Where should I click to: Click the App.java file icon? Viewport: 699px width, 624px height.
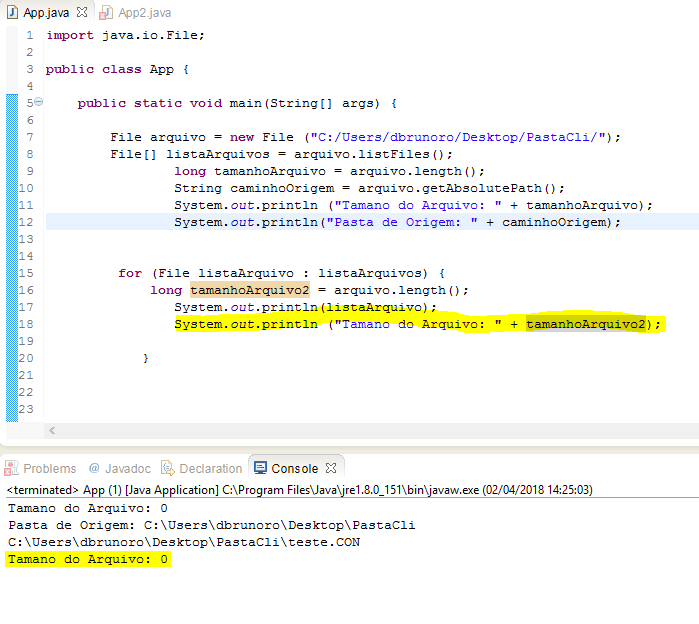point(12,12)
